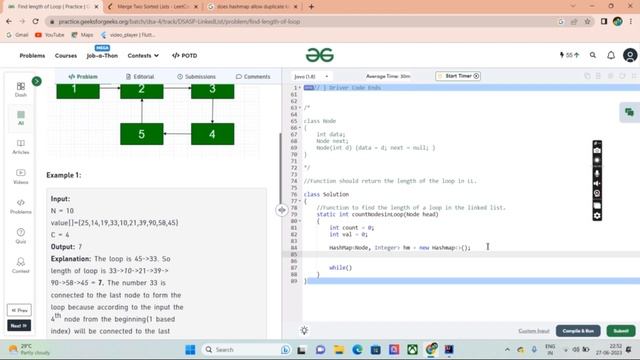Reload the page in browser
Screen dimensions: 640x360
pos(36,21)
